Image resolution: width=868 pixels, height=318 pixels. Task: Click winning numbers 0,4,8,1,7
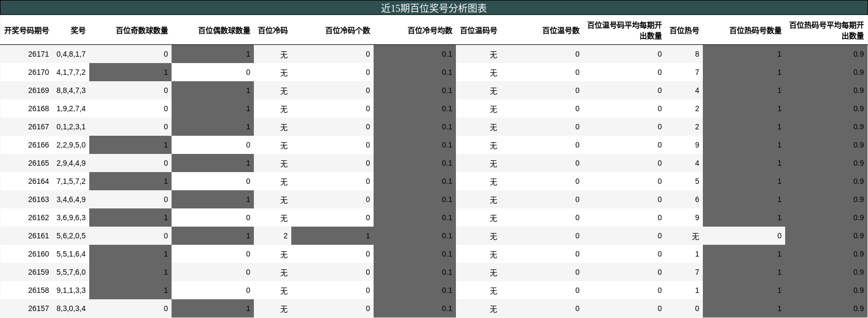point(71,54)
